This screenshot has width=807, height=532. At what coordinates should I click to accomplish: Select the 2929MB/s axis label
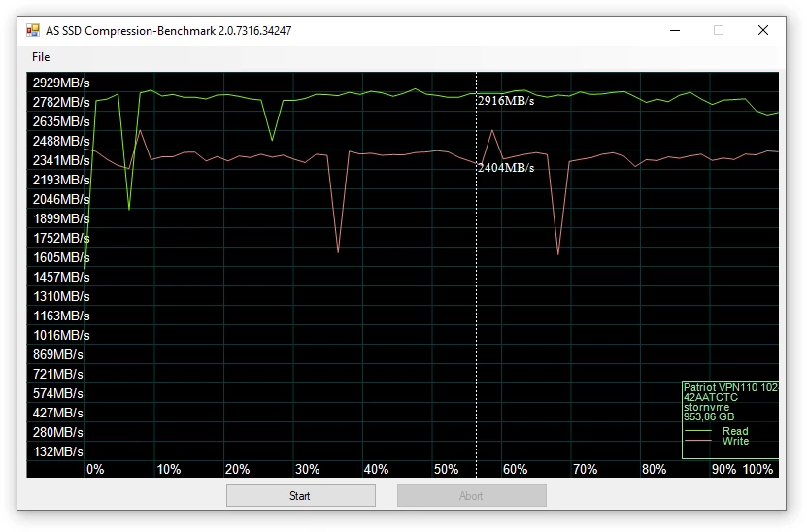61,83
